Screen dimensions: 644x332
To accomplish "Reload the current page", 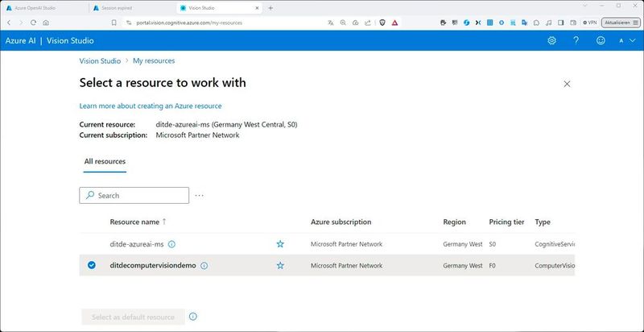I will [x=34, y=23].
